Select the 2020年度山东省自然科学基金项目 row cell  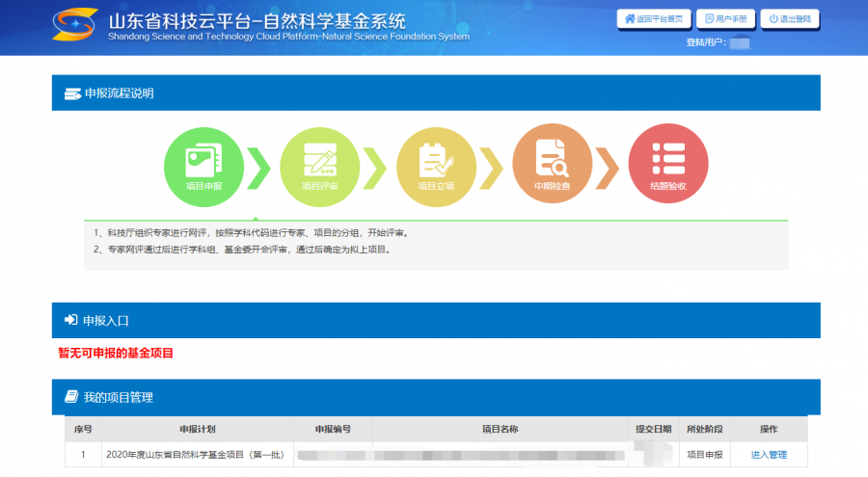197,455
